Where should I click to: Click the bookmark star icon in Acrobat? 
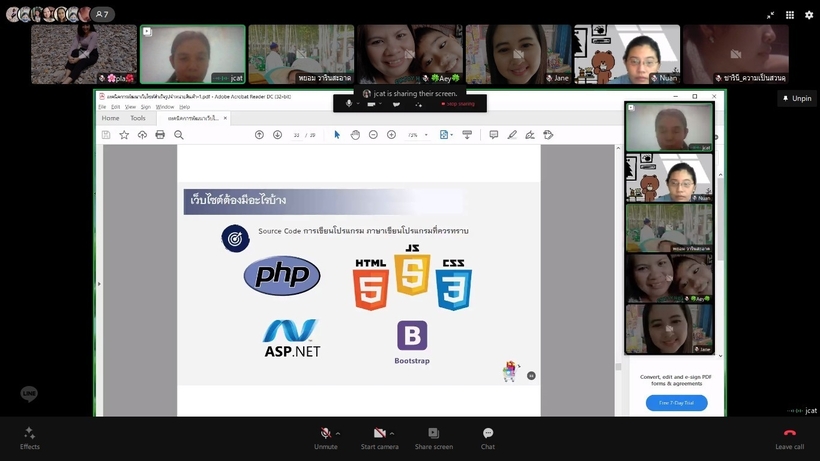[124, 135]
